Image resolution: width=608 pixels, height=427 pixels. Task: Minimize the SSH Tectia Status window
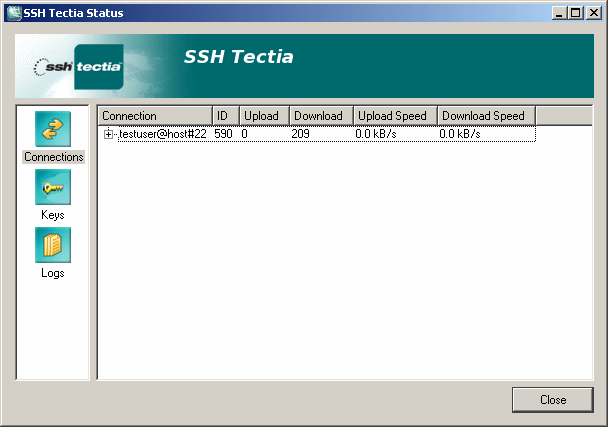[x=559, y=13]
